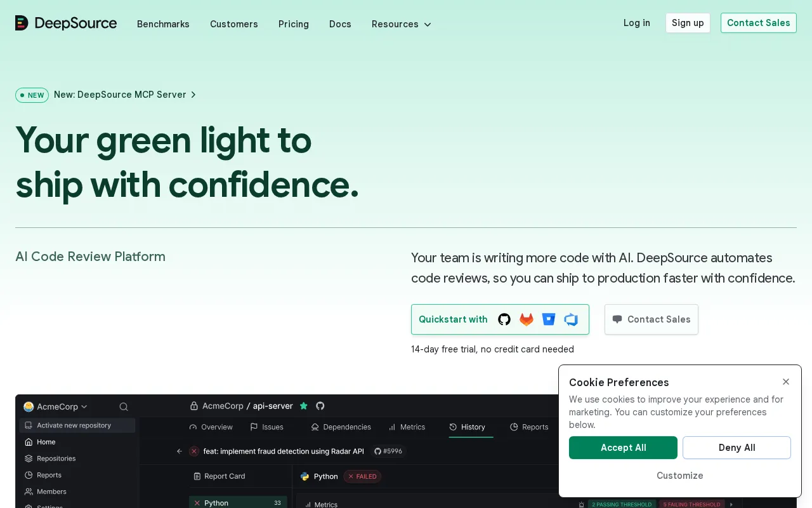Click Activate new repository in sidebar
This screenshot has width=812, height=508.
(x=77, y=425)
